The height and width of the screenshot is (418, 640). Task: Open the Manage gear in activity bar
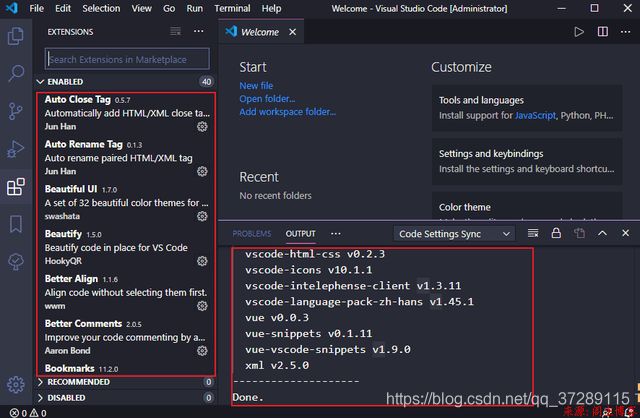(x=16, y=385)
